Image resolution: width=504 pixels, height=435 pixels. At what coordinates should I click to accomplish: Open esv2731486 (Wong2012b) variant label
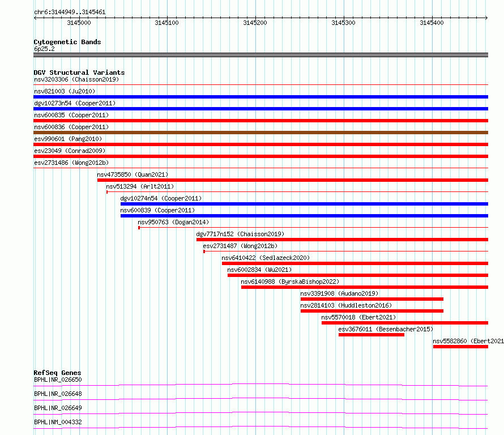(x=71, y=163)
